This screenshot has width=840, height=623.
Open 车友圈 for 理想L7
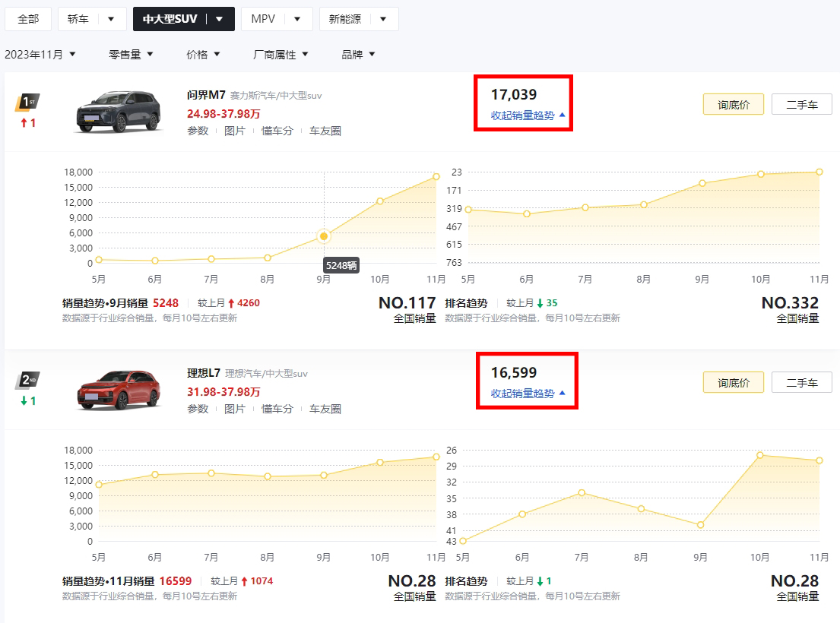tap(325, 409)
